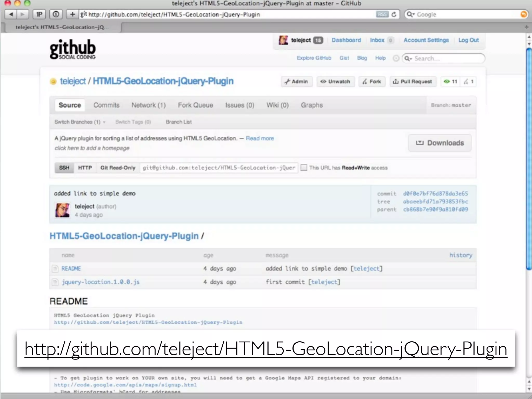
Task: Go back with the browser back arrow
Action: pyautogui.click(x=11, y=14)
